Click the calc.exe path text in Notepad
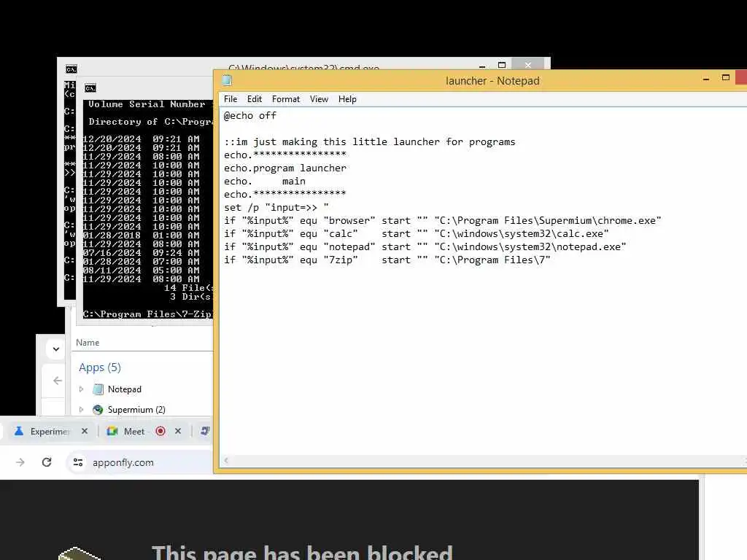 pos(522,234)
